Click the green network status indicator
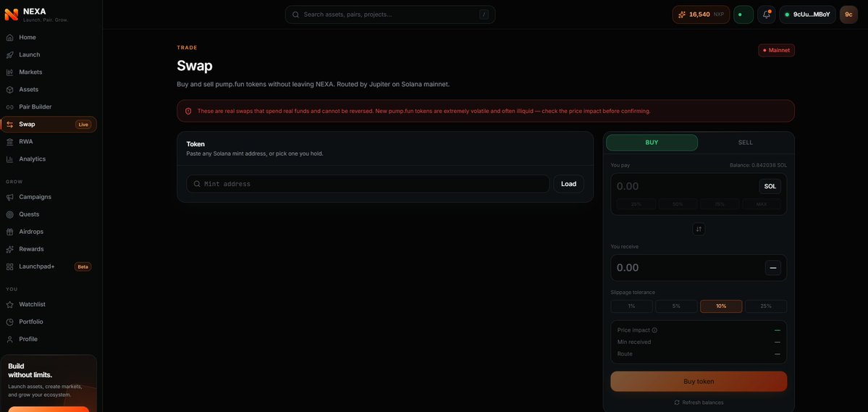Screen dimensions: 868x412 pos(743,14)
